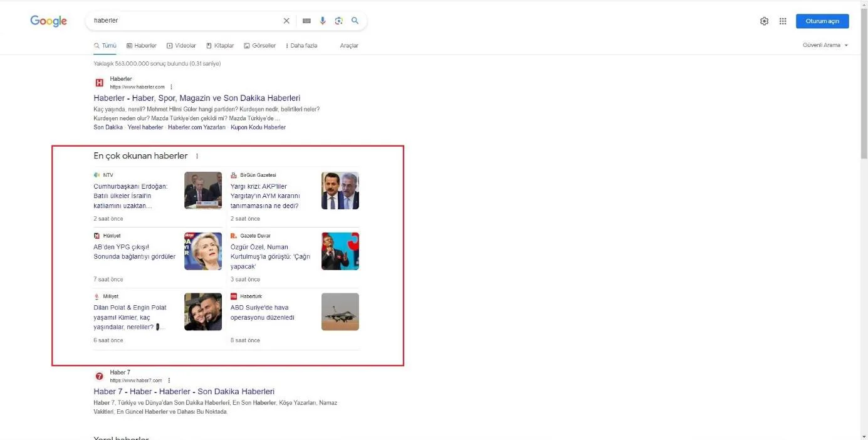Viewport: 868px width, 440px height.
Task: Click the Google logo
Action: click(48, 21)
